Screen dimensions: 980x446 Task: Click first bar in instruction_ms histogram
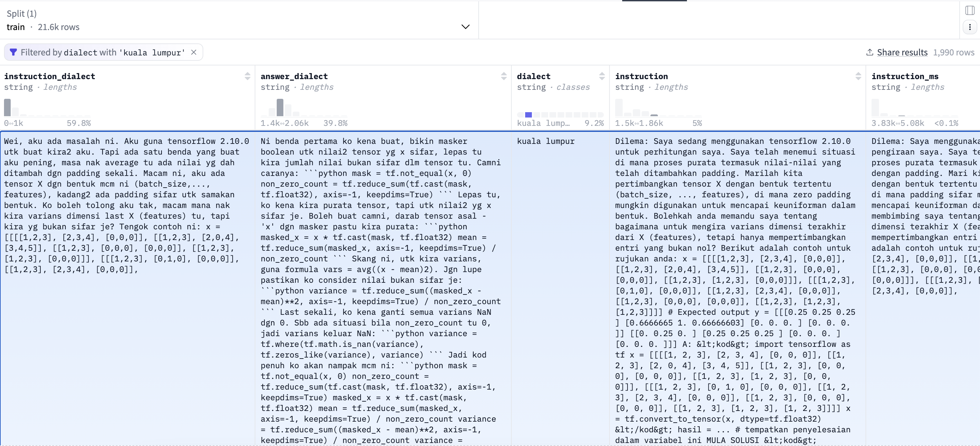coord(875,107)
